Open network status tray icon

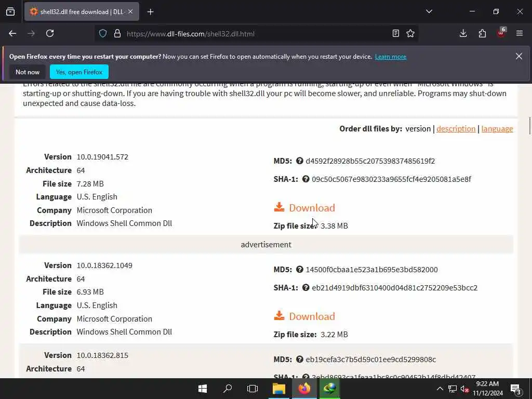click(x=453, y=389)
